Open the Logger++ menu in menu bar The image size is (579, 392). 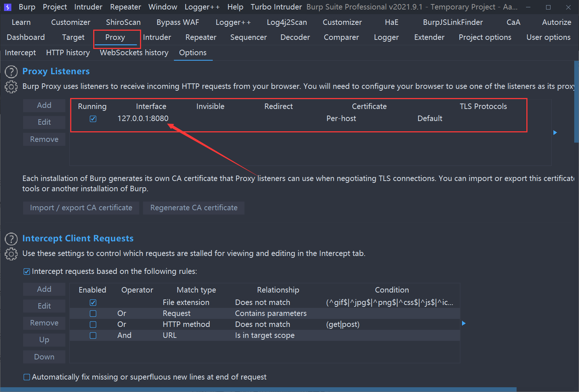(x=202, y=7)
